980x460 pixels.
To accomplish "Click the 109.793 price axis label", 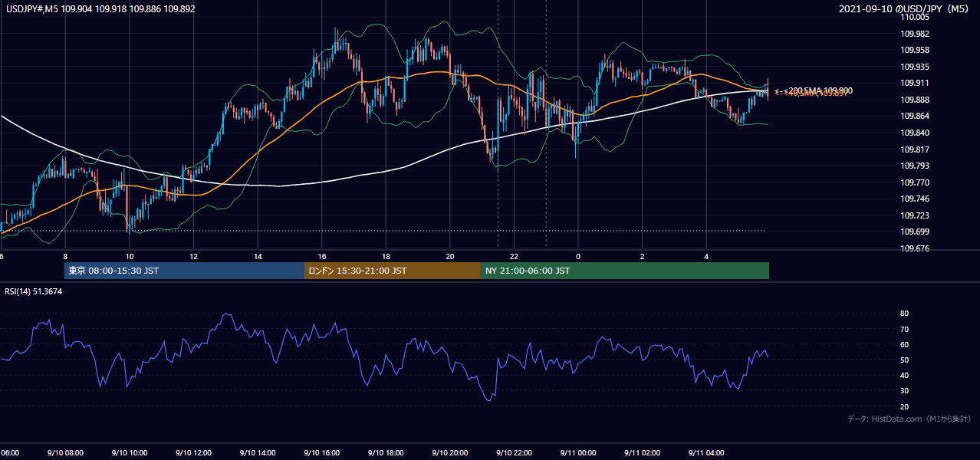I will tap(915, 166).
